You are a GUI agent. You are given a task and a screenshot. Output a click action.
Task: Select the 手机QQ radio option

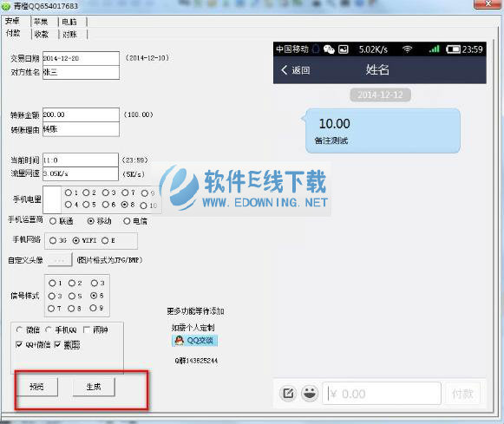coord(49,329)
